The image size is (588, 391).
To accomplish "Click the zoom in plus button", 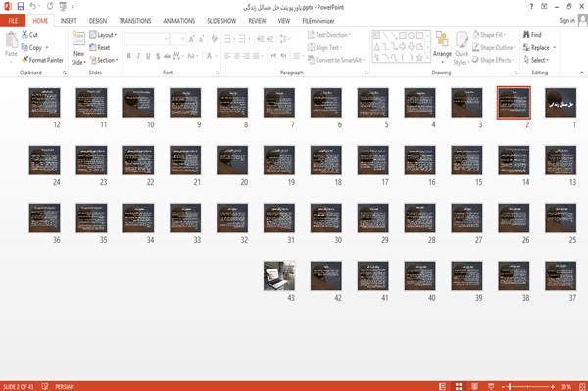I will click(x=553, y=386).
